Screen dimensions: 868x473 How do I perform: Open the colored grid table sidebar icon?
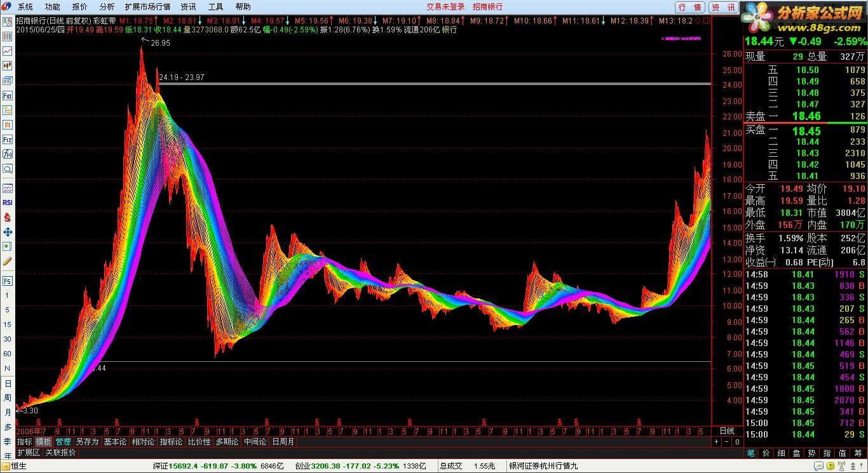8,36
